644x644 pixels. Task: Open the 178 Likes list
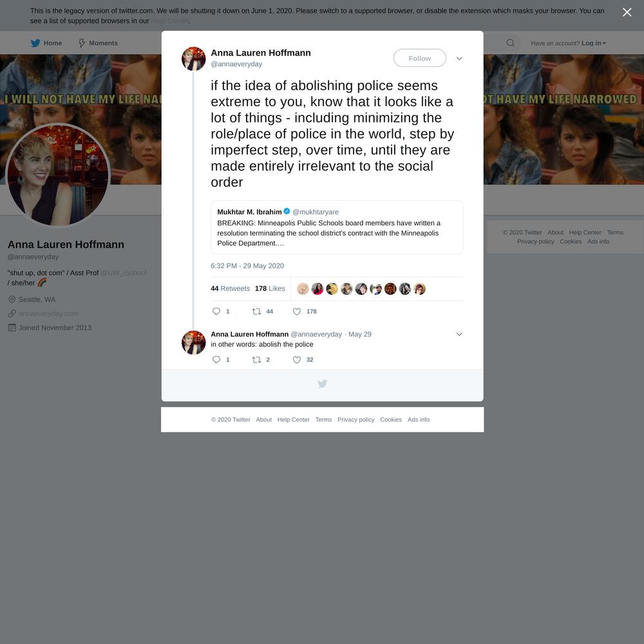coord(270,289)
